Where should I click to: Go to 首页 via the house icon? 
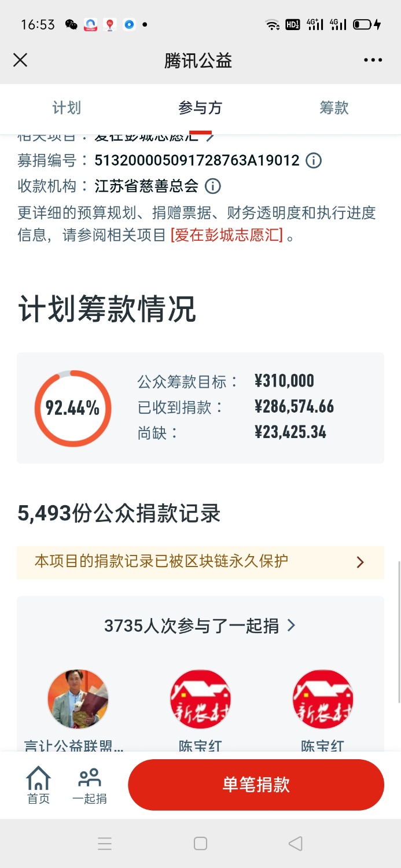[x=39, y=785]
